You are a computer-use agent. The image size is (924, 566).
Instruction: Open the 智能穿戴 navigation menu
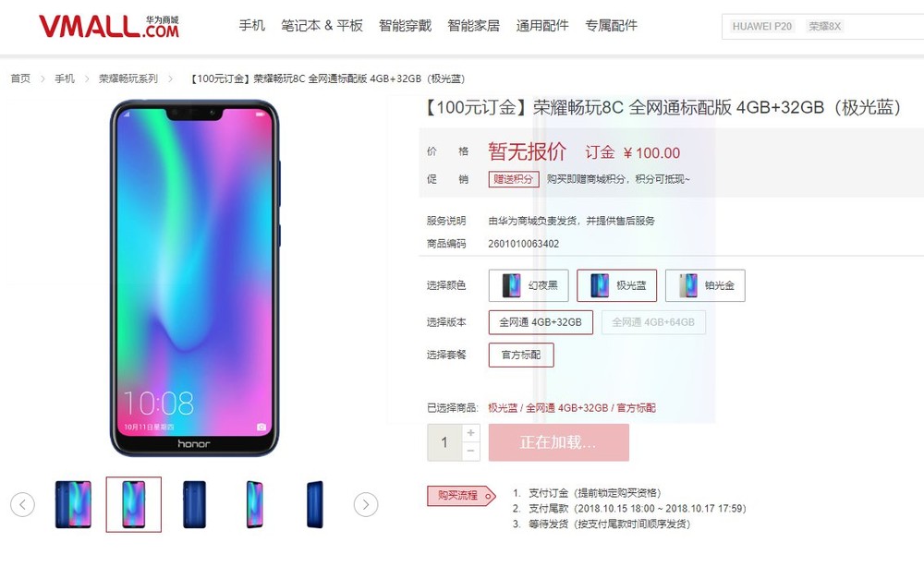[x=405, y=26]
